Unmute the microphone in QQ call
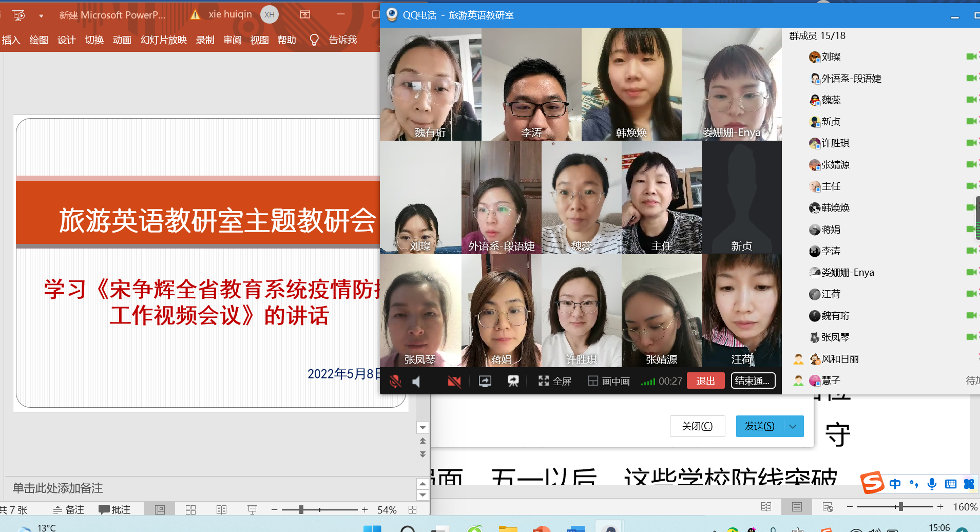The height and width of the screenshot is (532, 980). (395, 381)
